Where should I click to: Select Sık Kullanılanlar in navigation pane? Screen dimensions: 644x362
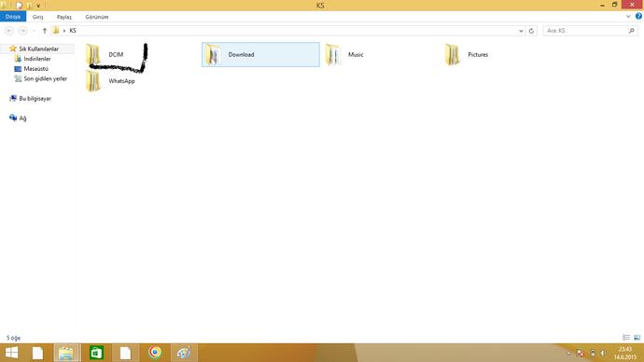38,49
